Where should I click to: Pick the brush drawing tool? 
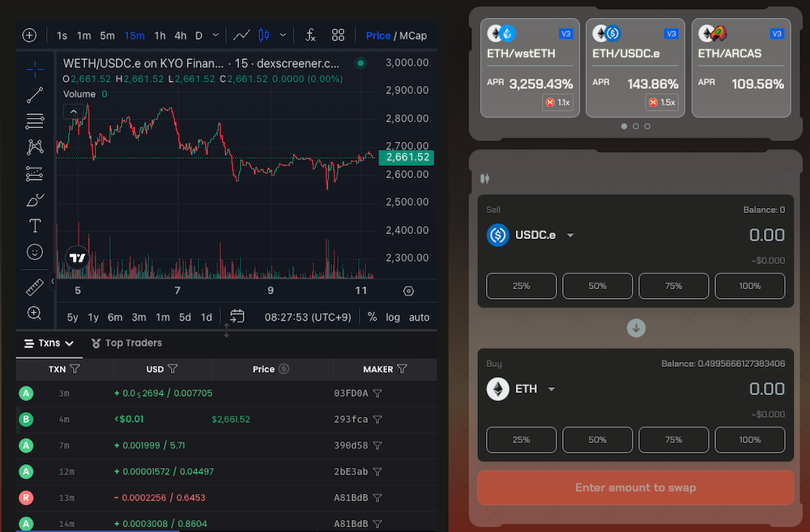(34, 200)
